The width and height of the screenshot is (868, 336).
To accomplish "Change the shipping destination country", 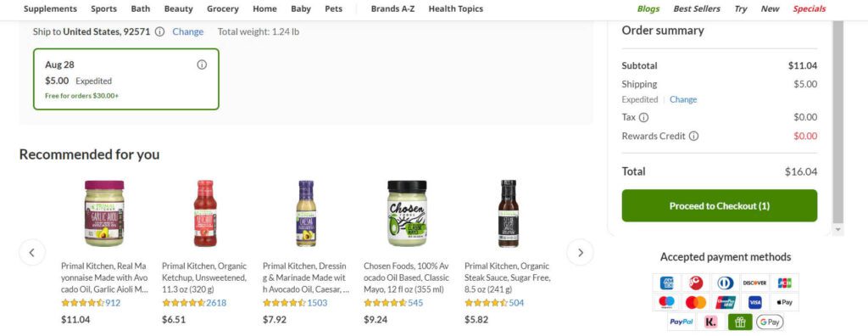I will click(x=187, y=31).
